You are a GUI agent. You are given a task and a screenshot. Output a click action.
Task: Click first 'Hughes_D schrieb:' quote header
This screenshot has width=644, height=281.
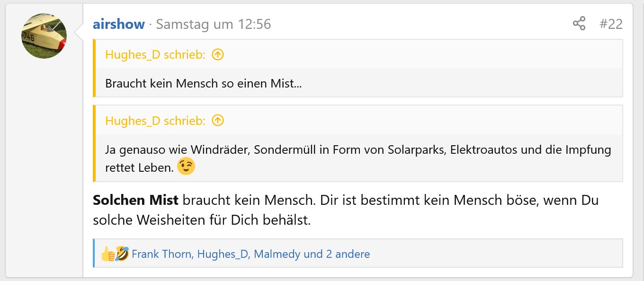pyautogui.click(x=155, y=55)
